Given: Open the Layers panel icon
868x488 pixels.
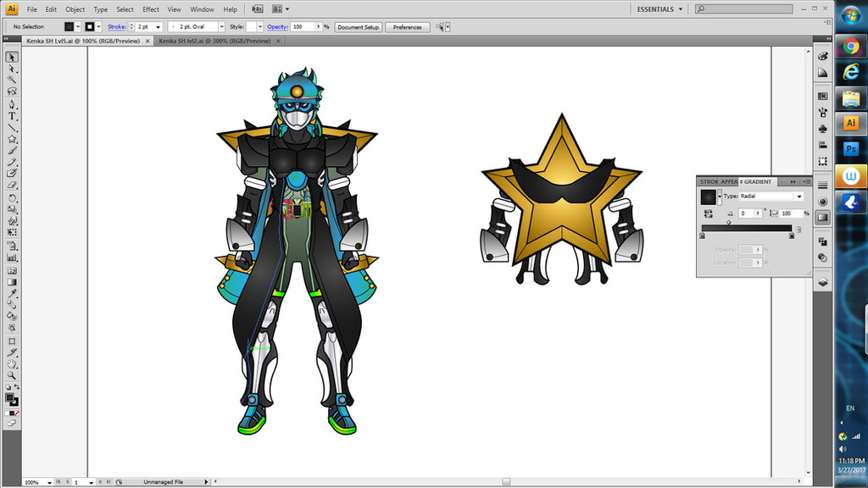Looking at the screenshot, I should point(823,282).
